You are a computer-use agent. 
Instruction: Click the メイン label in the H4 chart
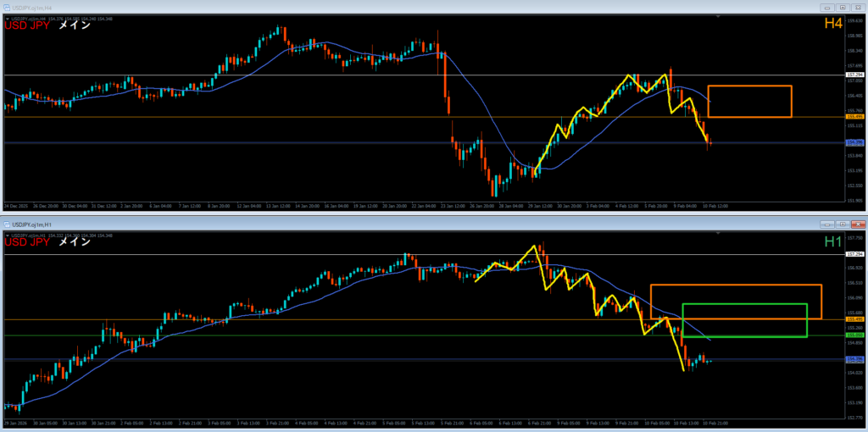(75, 25)
